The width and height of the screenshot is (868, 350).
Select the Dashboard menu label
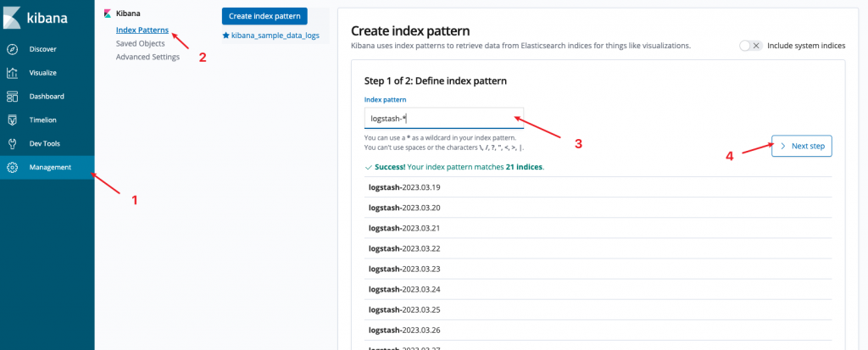(47, 97)
